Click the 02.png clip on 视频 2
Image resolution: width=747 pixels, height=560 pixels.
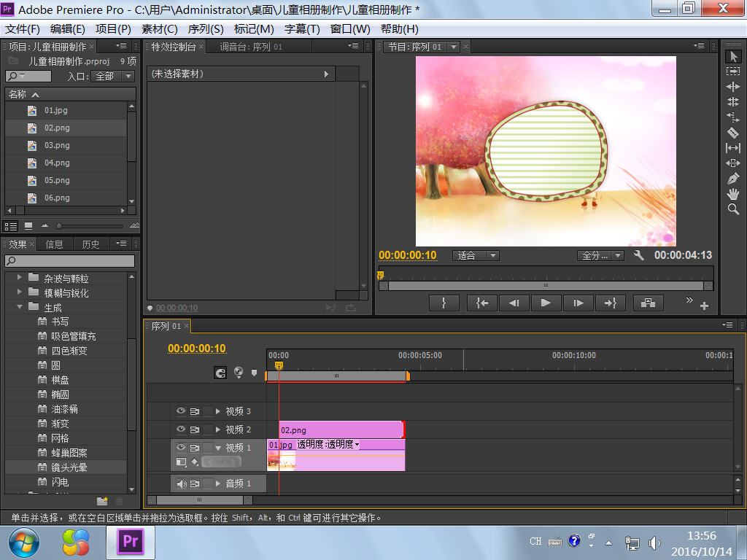pos(341,429)
